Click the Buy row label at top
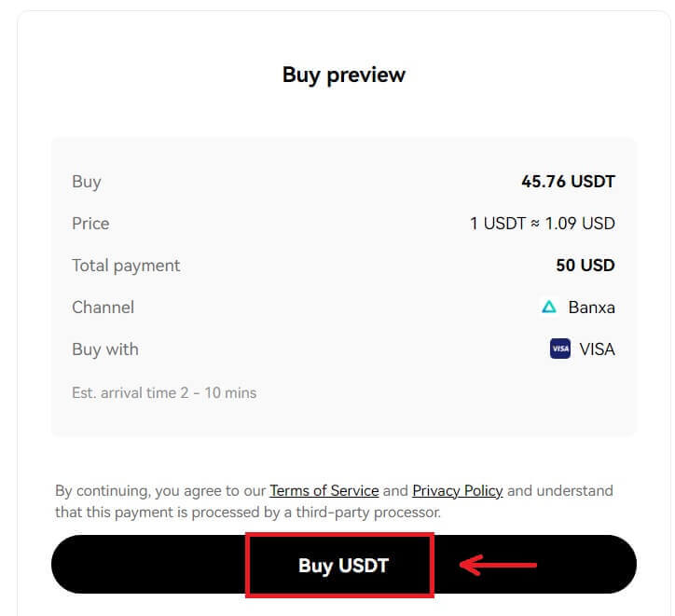The height and width of the screenshot is (616, 675). coord(86,182)
